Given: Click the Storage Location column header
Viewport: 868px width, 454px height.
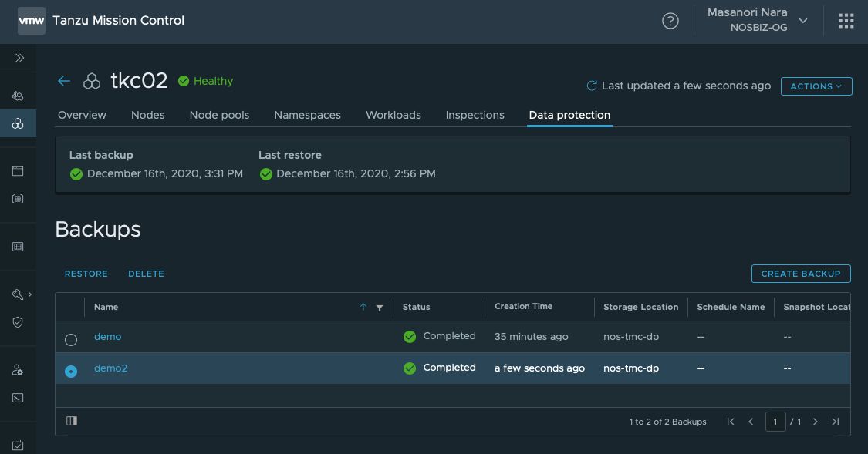Looking at the screenshot, I should tap(640, 307).
